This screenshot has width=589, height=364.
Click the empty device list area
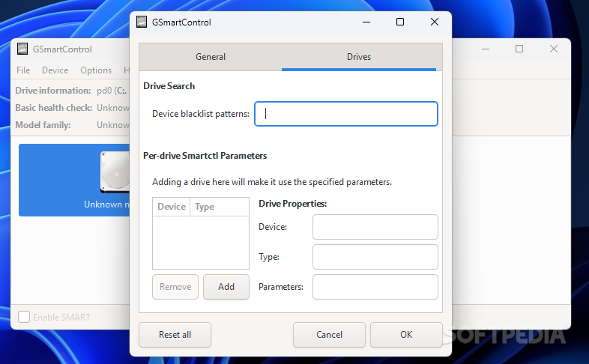201,243
